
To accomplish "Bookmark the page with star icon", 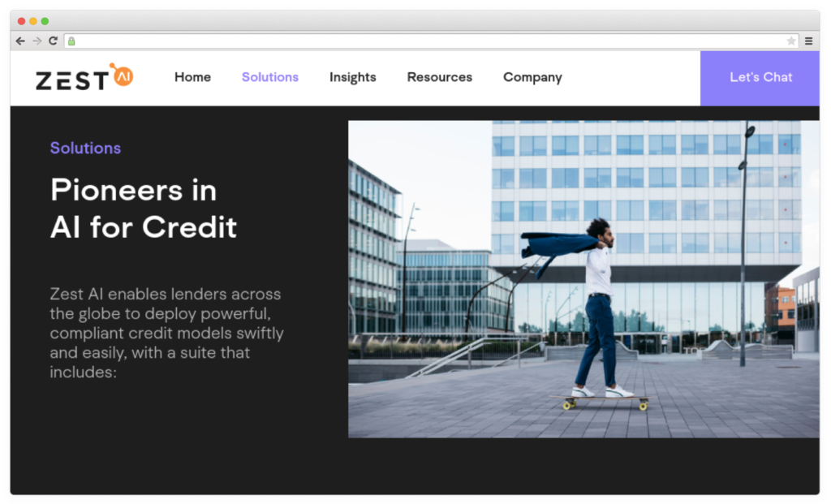I will point(790,41).
